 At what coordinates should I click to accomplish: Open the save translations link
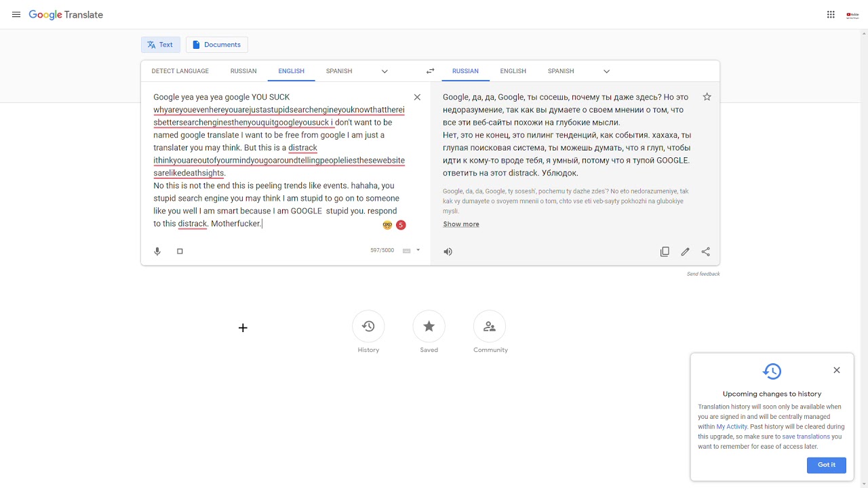point(806,437)
